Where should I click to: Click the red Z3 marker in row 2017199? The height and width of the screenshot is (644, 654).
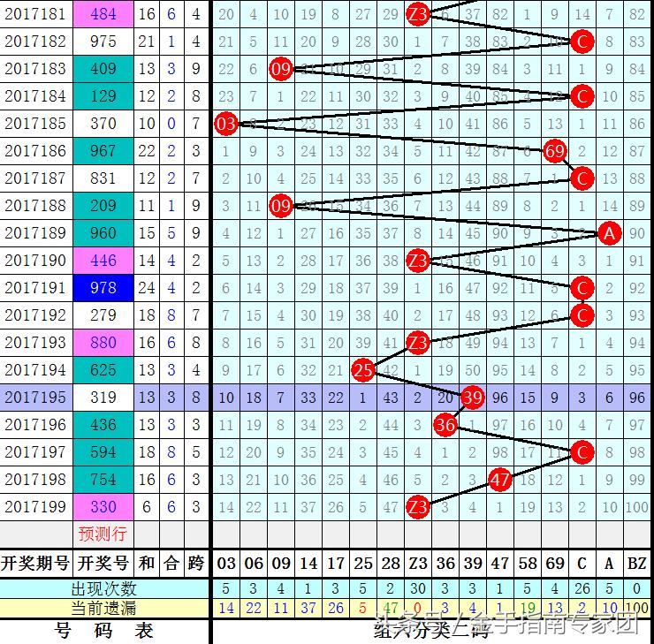pyautogui.click(x=417, y=507)
